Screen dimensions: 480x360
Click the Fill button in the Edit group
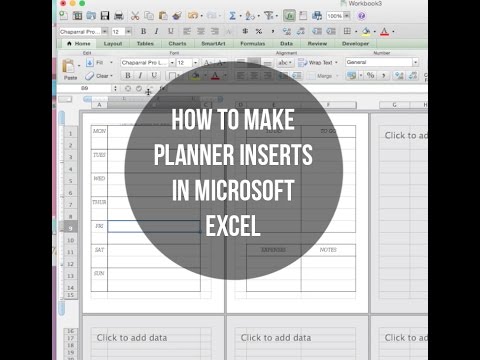(x=99, y=63)
